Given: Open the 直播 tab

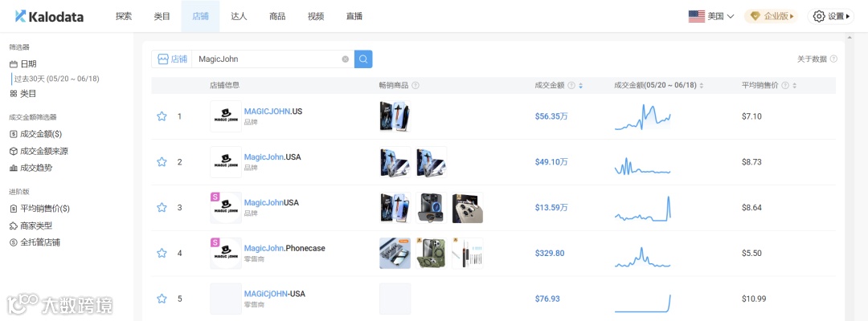Looking at the screenshot, I should 354,16.
